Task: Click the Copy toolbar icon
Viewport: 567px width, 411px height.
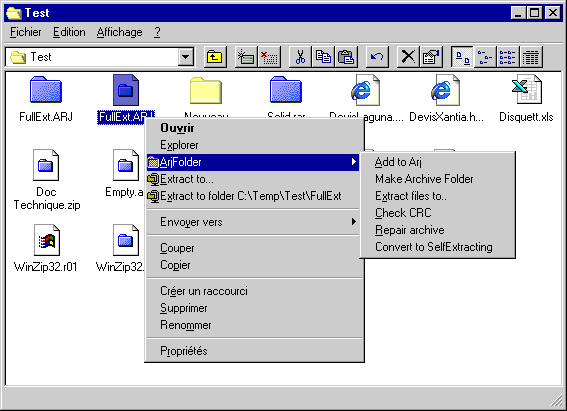Action: [x=323, y=57]
